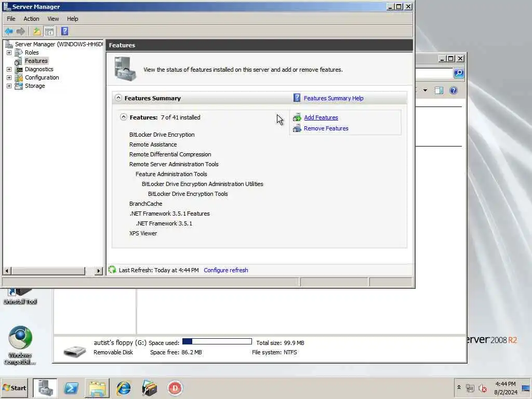Click the Up one level toolbar icon
Viewport: 532px width, 399px height.
37,32
